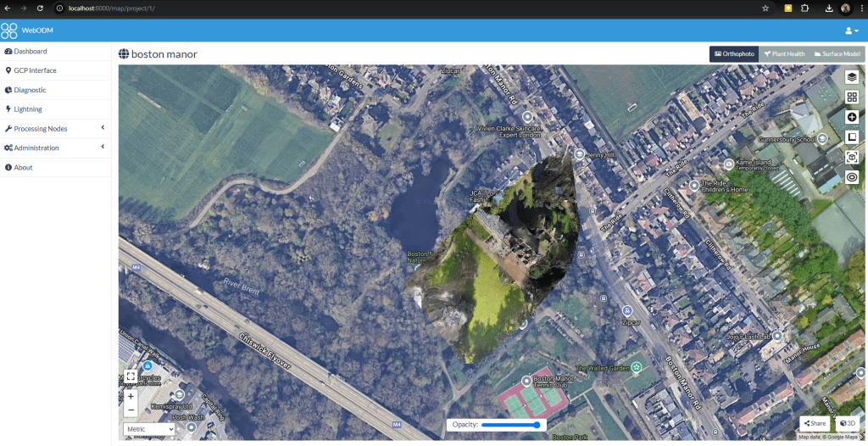
Task: Zoom out of the map
Action: (x=131, y=410)
